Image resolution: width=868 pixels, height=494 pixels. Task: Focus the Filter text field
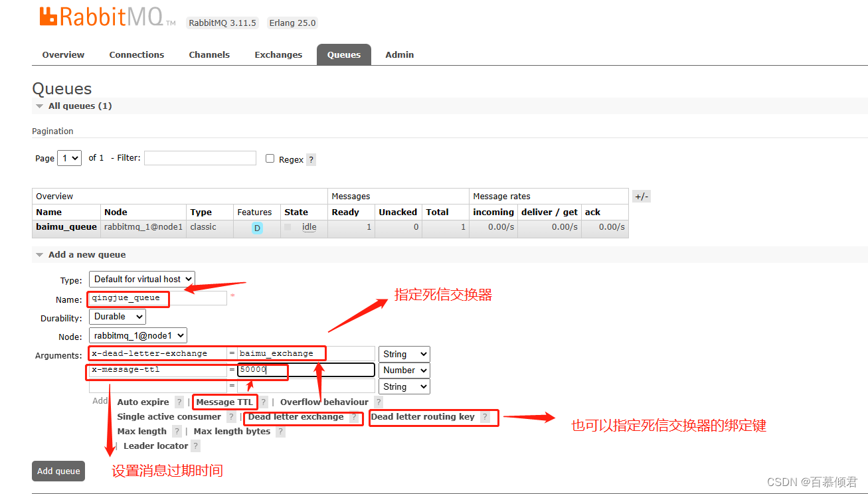(x=200, y=158)
